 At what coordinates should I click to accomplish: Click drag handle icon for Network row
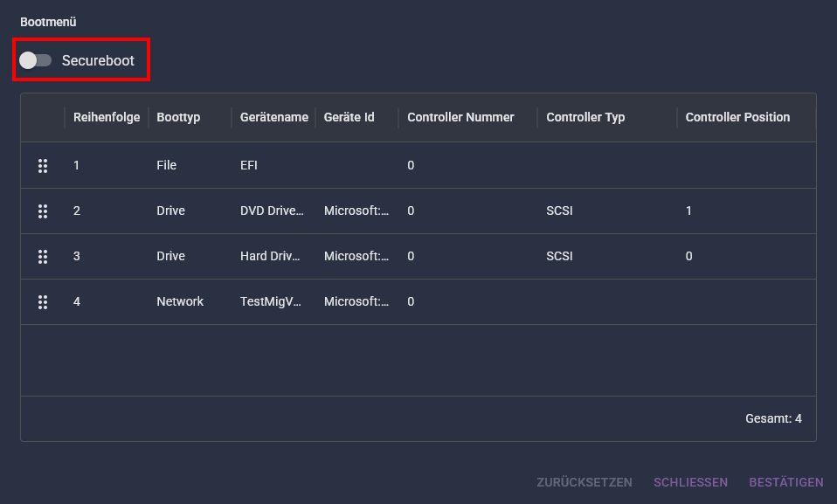click(43, 302)
